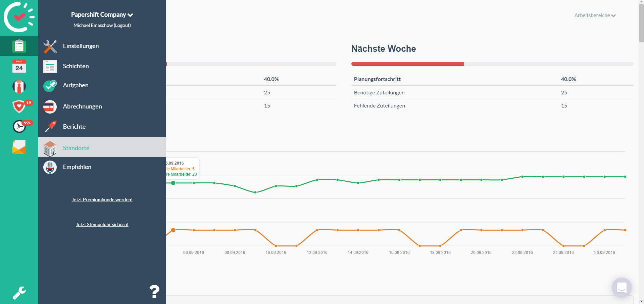Click Michael Emaschow (Logout) link
Viewport: 644px width, 304px height.
[102, 25]
